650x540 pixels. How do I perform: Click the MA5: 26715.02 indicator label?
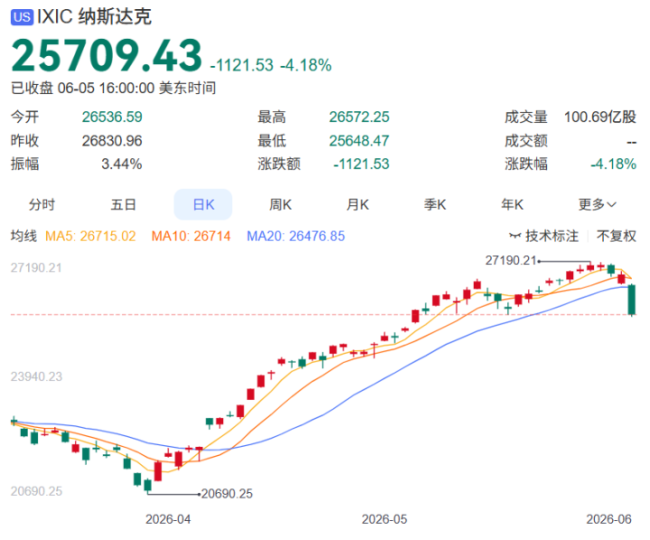90,236
